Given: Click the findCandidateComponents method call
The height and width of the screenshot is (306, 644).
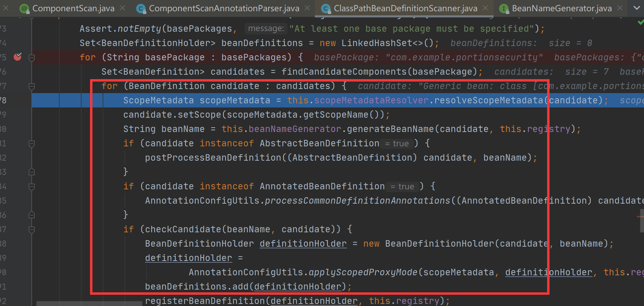Looking at the screenshot, I should 344,72.
